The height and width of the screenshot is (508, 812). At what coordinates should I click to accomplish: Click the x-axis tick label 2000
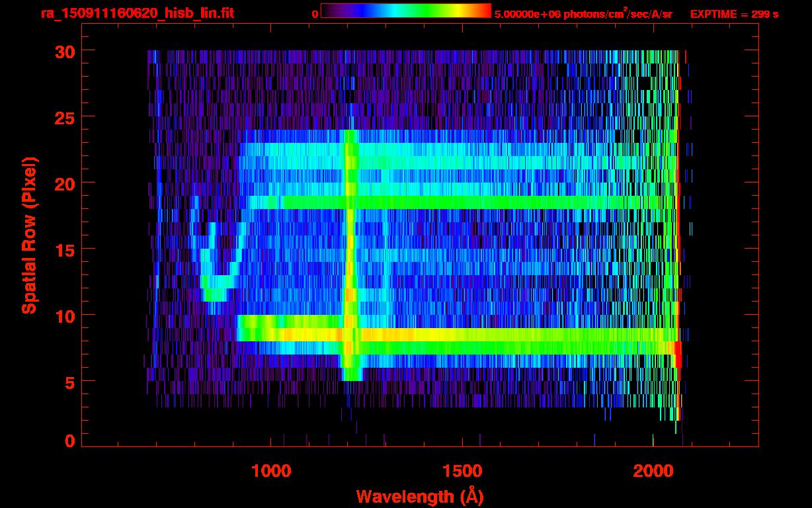pyautogui.click(x=653, y=471)
